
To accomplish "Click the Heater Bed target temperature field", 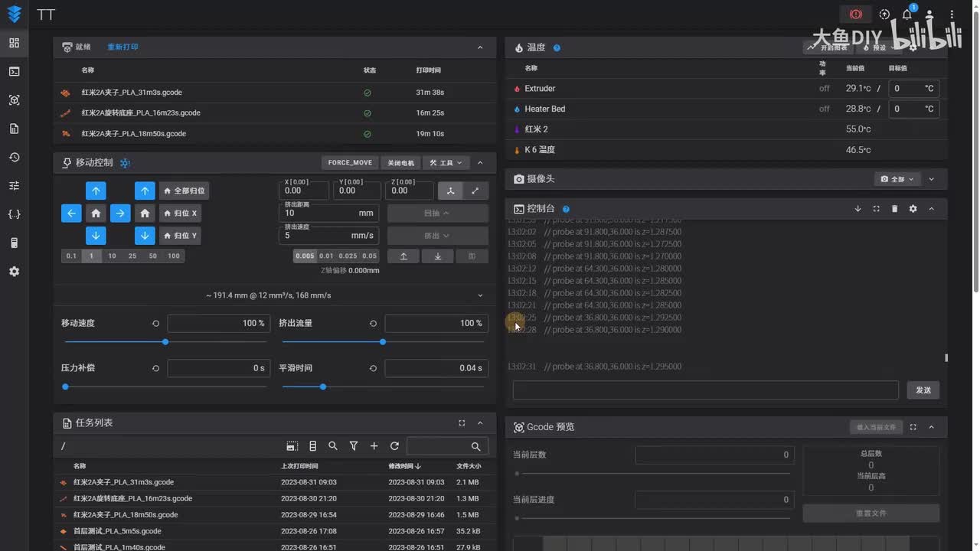I will pos(914,109).
